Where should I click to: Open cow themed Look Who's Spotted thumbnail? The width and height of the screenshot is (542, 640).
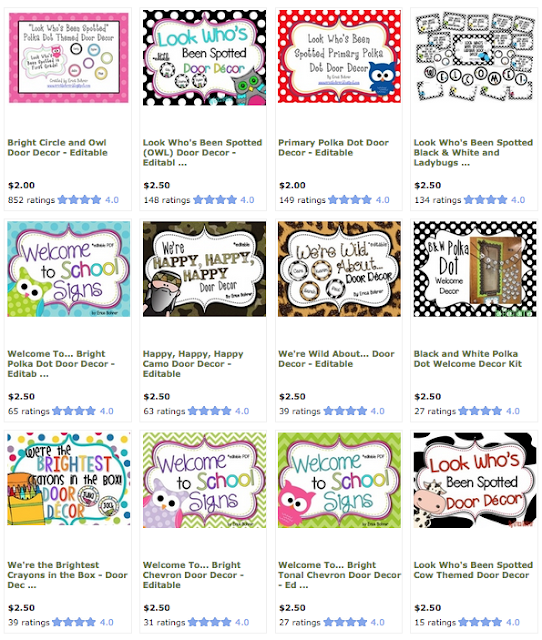click(x=475, y=480)
